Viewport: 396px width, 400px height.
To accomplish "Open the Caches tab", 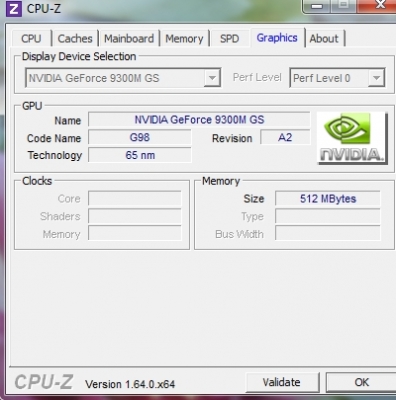I will [75, 39].
